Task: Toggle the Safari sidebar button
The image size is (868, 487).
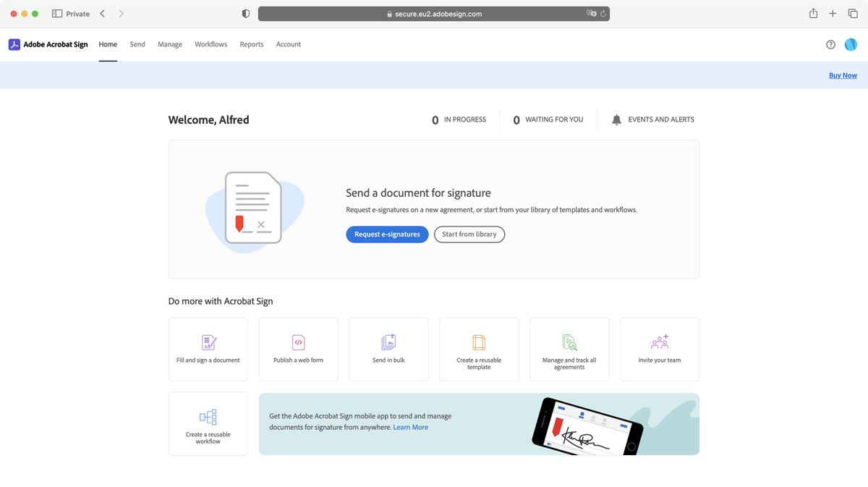Action: coord(57,14)
